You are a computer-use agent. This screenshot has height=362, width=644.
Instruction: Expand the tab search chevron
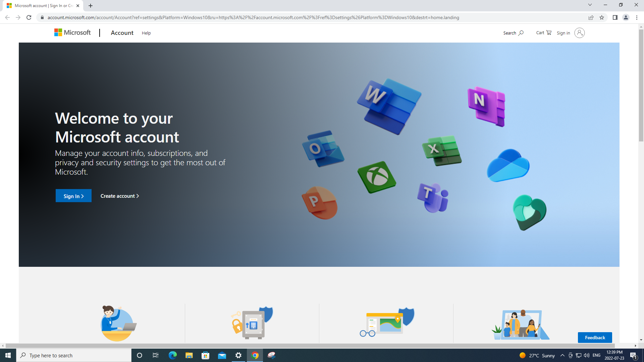[x=590, y=5]
